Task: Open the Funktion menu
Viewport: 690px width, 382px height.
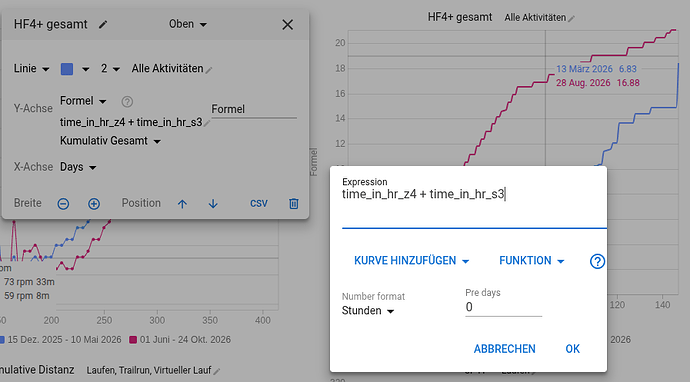Action: click(532, 261)
